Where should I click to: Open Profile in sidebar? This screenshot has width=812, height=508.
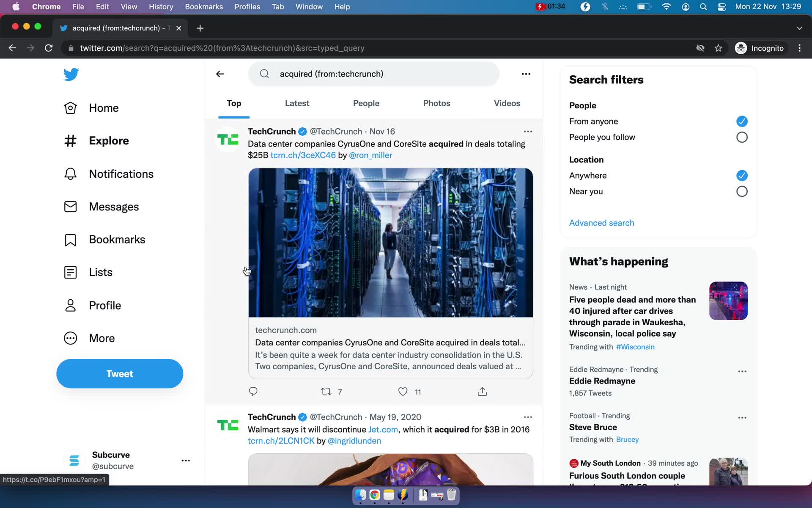click(x=92, y=305)
